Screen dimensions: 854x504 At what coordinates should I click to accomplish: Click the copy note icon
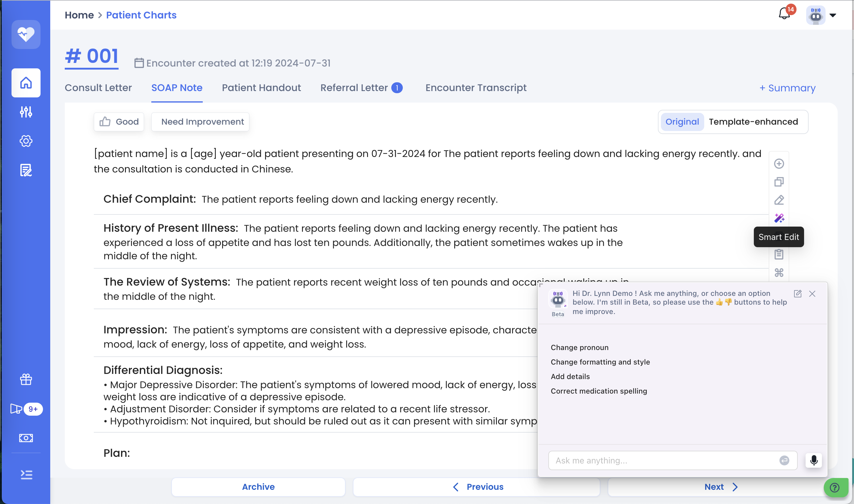pyautogui.click(x=779, y=182)
